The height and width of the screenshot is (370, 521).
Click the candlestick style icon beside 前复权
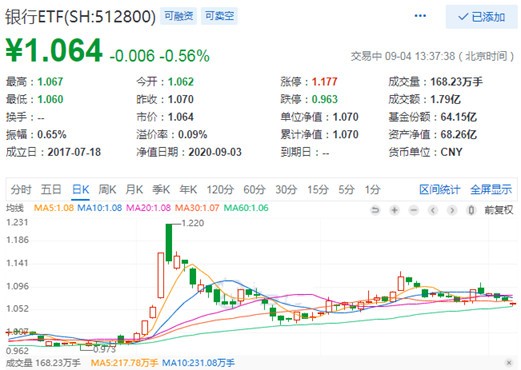[471, 210]
